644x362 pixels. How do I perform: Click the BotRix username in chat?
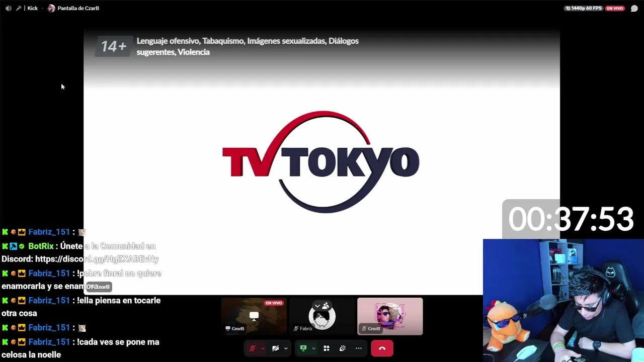[x=41, y=246]
